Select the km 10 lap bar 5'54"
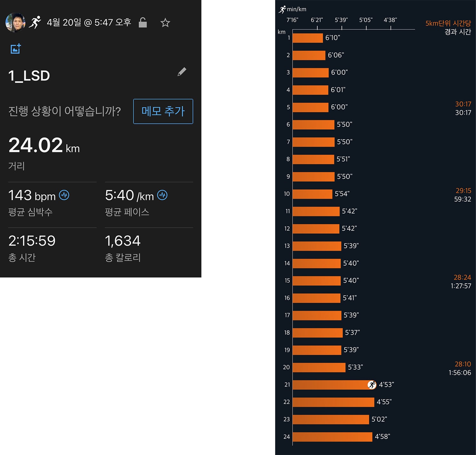 pyautogui.click(x=312, y=194)
